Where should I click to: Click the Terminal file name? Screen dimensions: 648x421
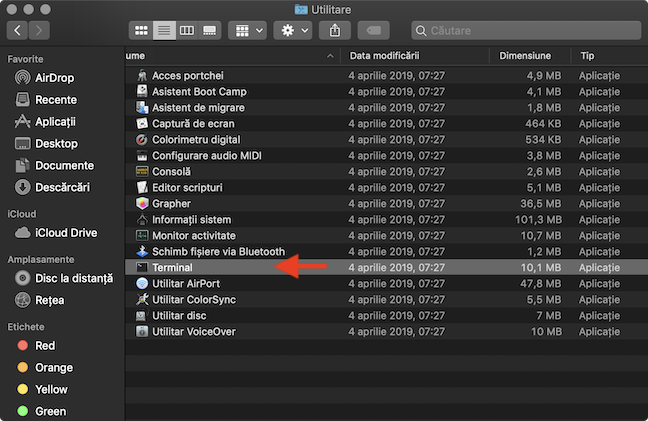(172, 268)
